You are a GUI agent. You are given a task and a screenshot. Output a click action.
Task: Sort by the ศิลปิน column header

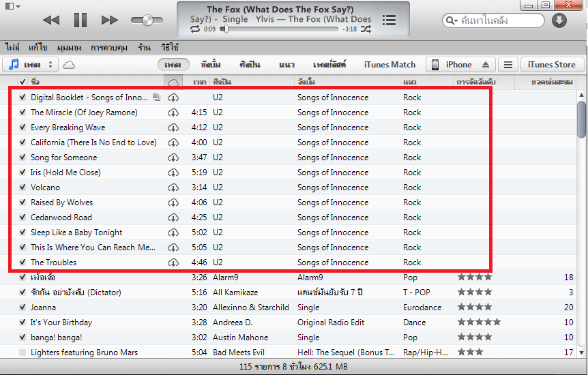tap(252, 82)
